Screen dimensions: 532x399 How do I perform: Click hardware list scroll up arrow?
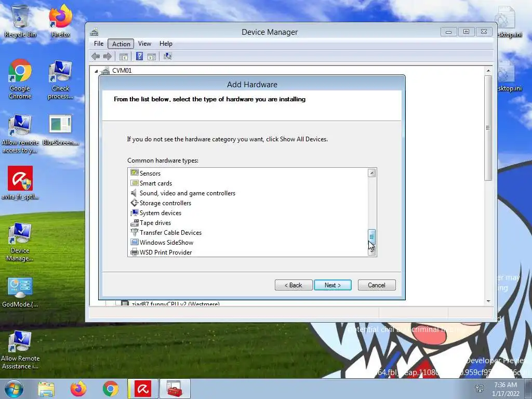pos(372,173)
